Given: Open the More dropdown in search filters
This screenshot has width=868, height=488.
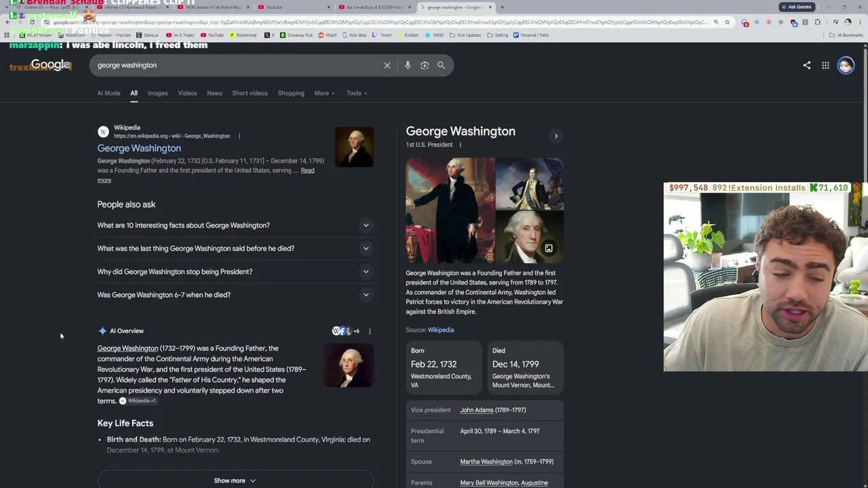Looking at the screenshot, I should pyautogui.click(x=324, y=93).
